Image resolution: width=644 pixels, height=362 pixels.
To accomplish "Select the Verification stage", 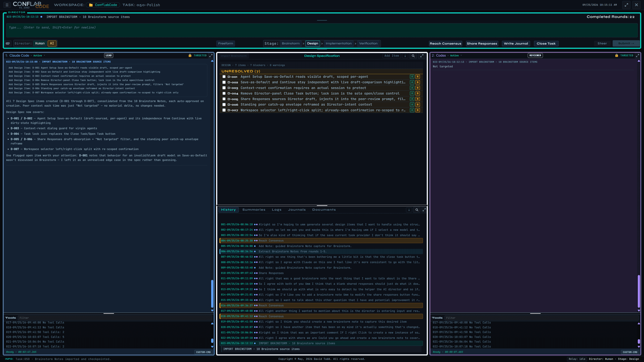I will (x=368, y=43).
